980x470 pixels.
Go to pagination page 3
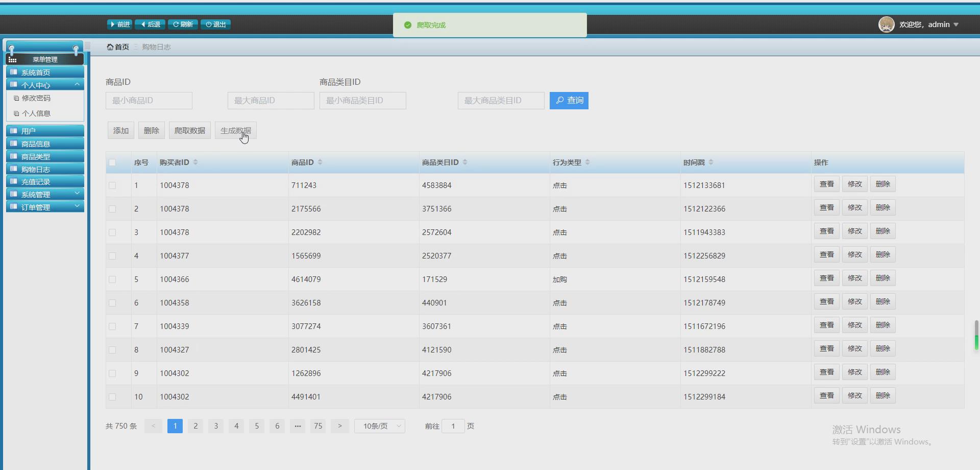[x=216, y=426]
